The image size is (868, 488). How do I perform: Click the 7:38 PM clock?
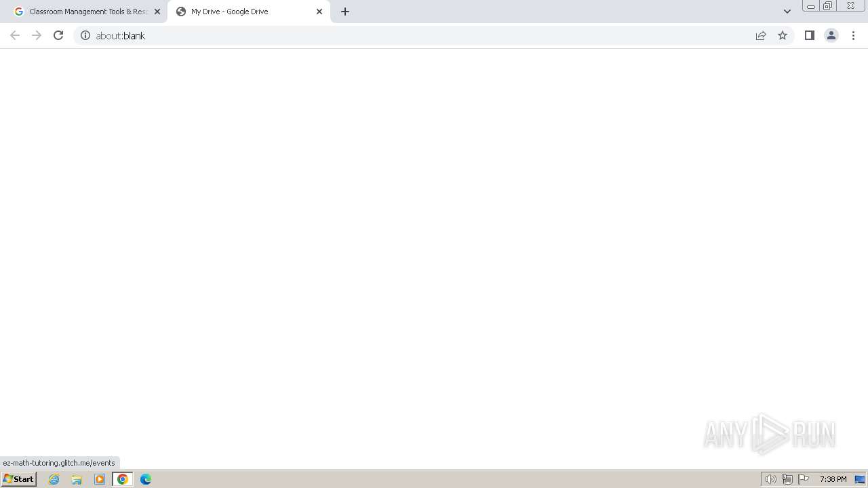click(833, 479)
